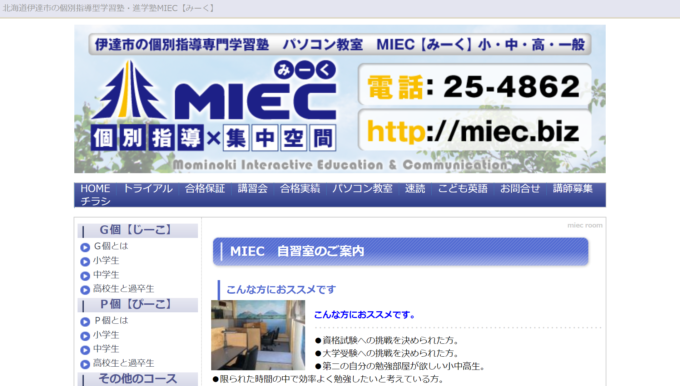Click the http://miec.biz address in banner

pyautogui.click(x=474, y=131)
